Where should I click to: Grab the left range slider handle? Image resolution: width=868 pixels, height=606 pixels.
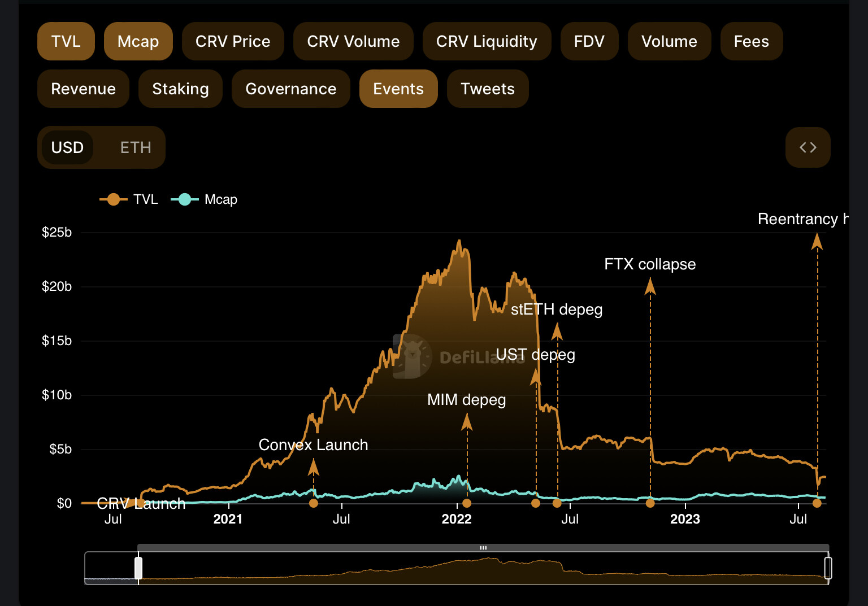(138, 568)
